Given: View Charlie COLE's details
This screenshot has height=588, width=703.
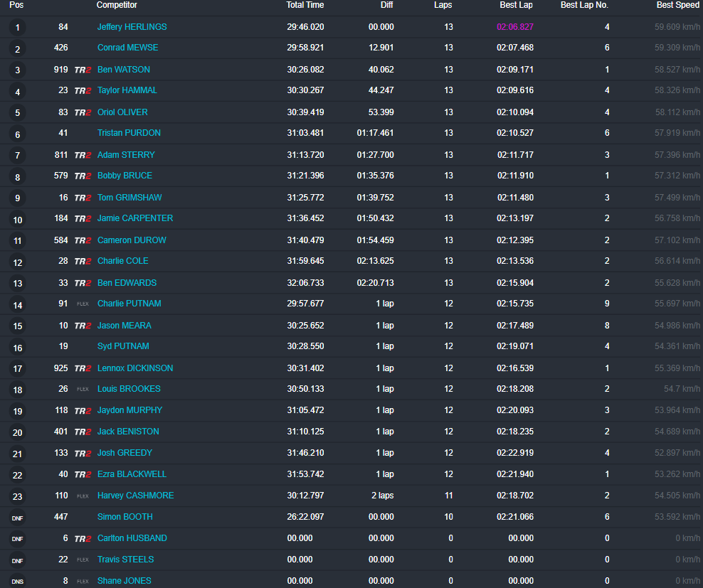Looking at the screenshot, I should point(123,260).
